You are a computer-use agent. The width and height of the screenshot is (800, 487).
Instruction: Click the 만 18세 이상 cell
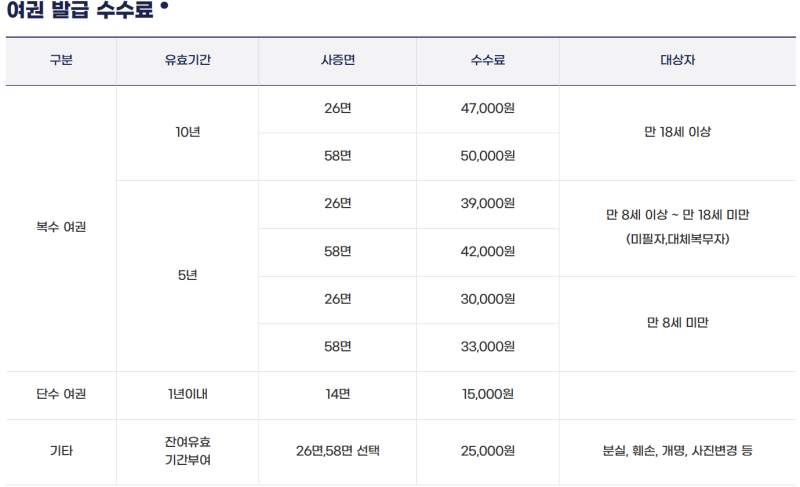pos(678,132)
